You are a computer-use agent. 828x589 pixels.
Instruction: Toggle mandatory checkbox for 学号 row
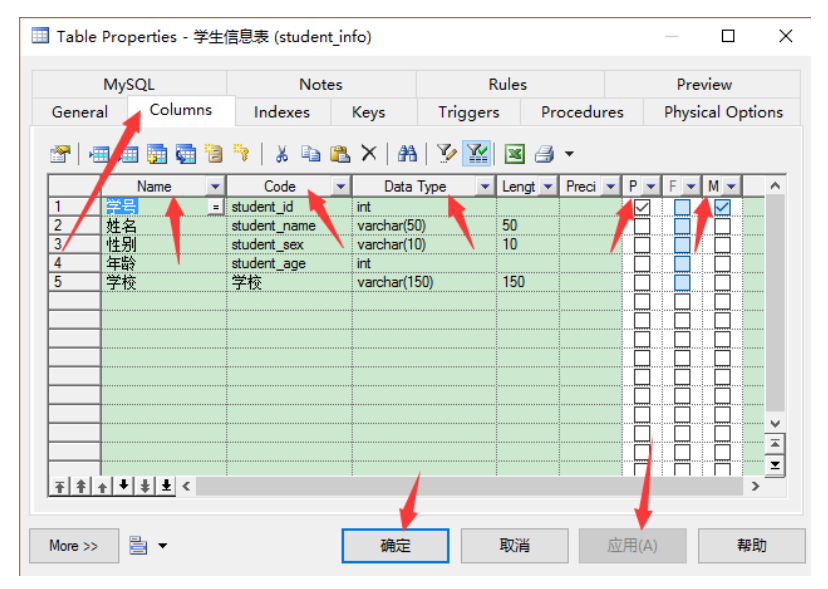click(x=722, y=207)
